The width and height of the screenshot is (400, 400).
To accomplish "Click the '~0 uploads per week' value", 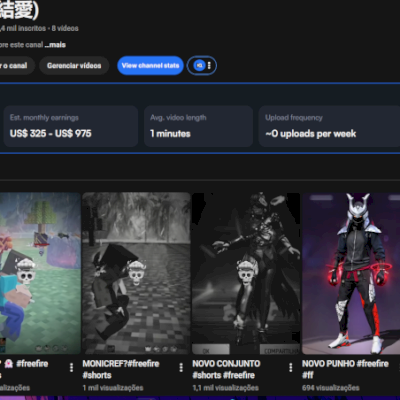I will [311, 134].
